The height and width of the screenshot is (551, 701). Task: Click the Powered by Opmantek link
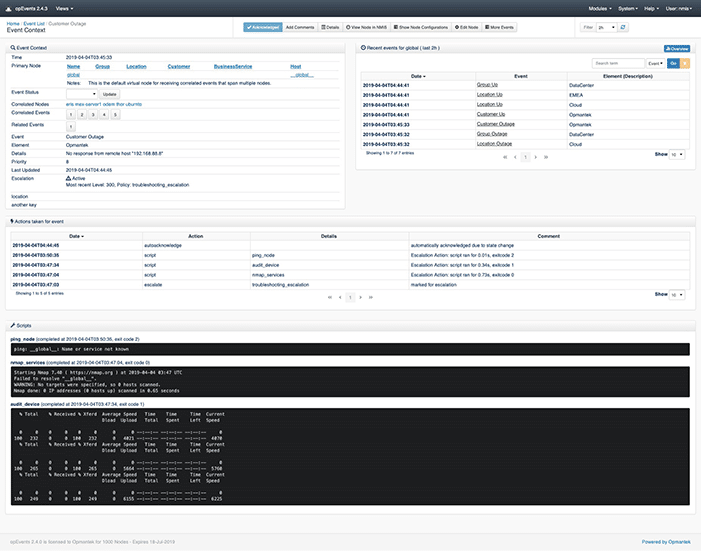666,542
